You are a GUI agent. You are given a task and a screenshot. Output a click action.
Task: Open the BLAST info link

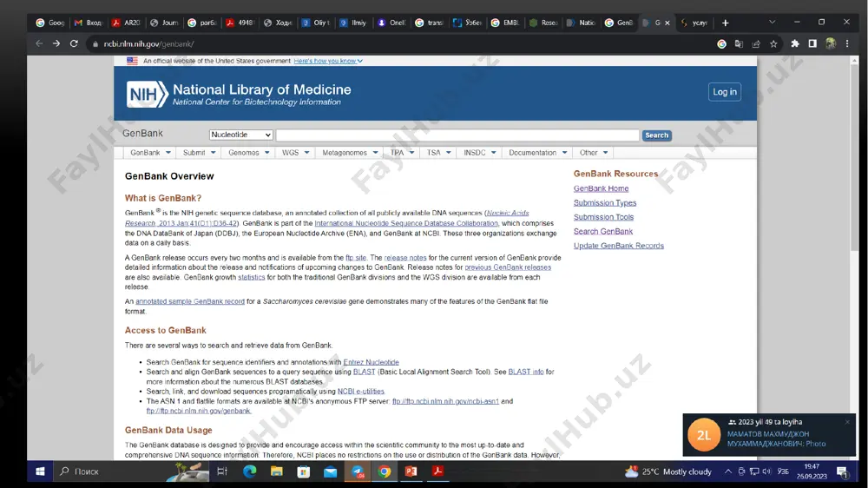526,372
